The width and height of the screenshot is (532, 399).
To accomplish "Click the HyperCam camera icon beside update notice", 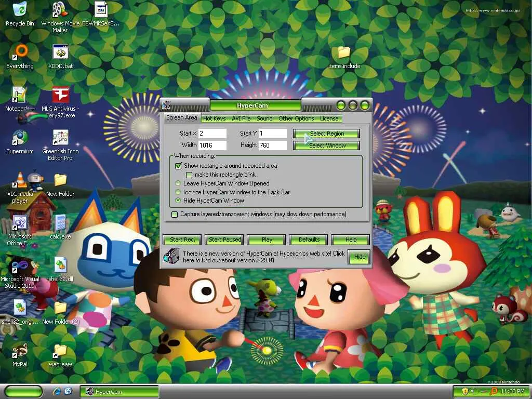I will 171,257.
